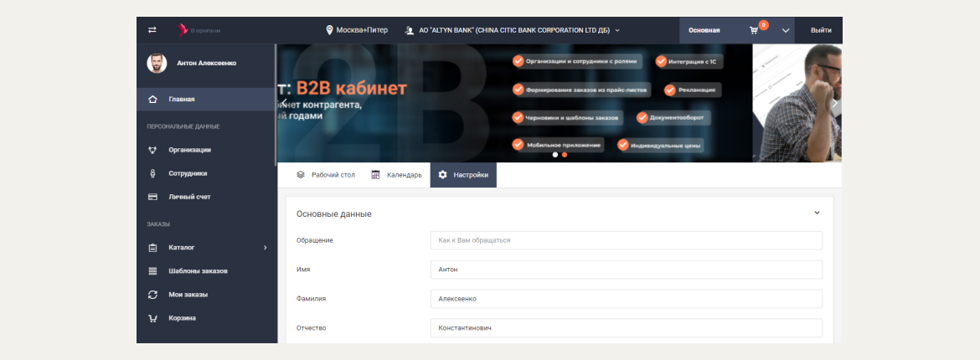
Task: Click the sidebar vertical scrollbar
Action: 276,105
